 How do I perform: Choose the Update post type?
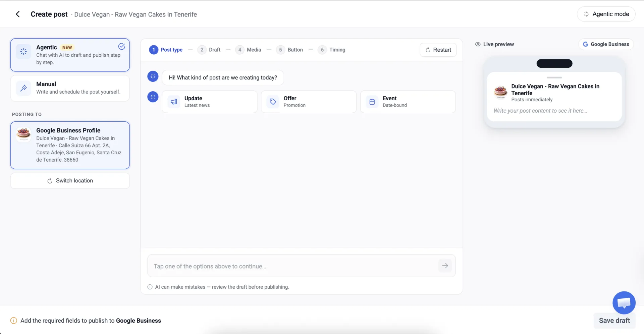click(x=210, y=102)
